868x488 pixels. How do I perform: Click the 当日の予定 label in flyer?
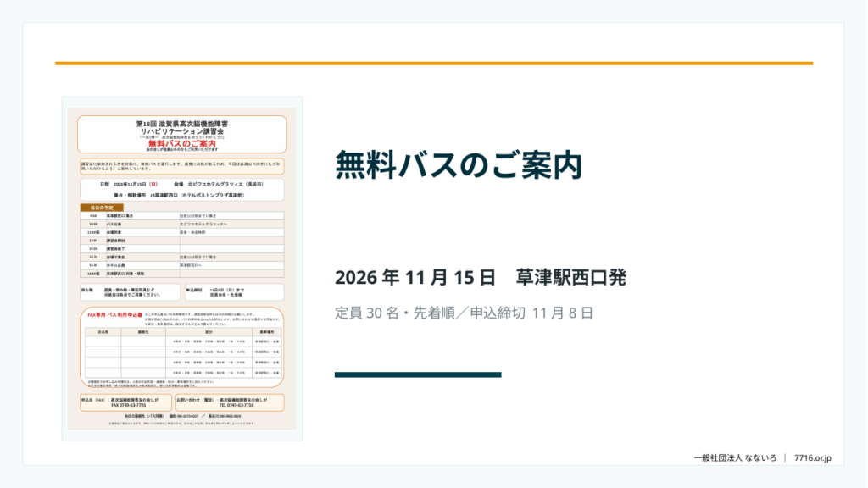(x=102, y=208)
